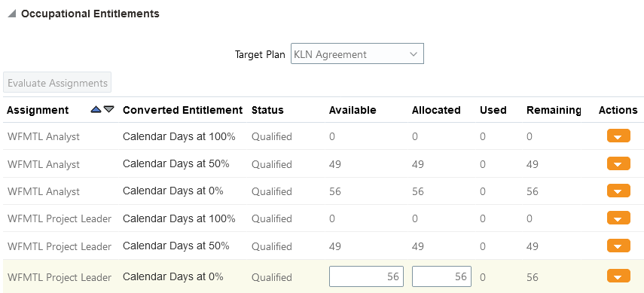
Task: Select the first WFMTL Project Leader row
Action: pos(323,218)
